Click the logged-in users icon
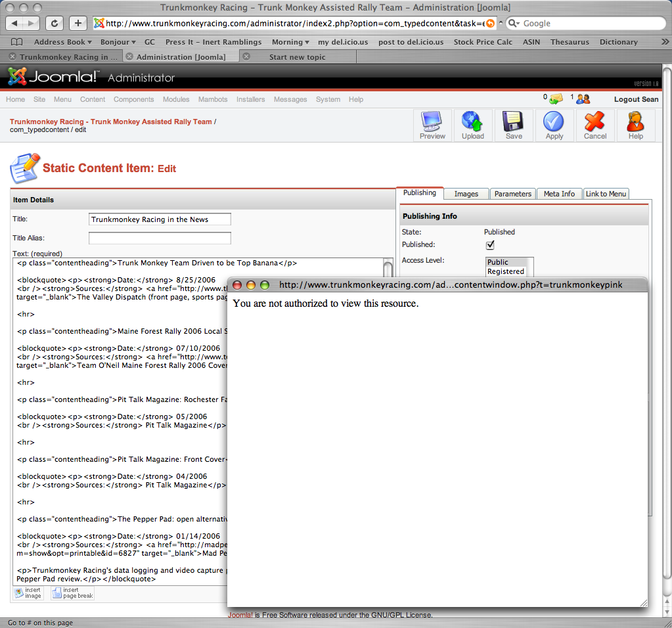Image resolution: width=672 pixels, height=628 pixels. click(x=583, y=99)
